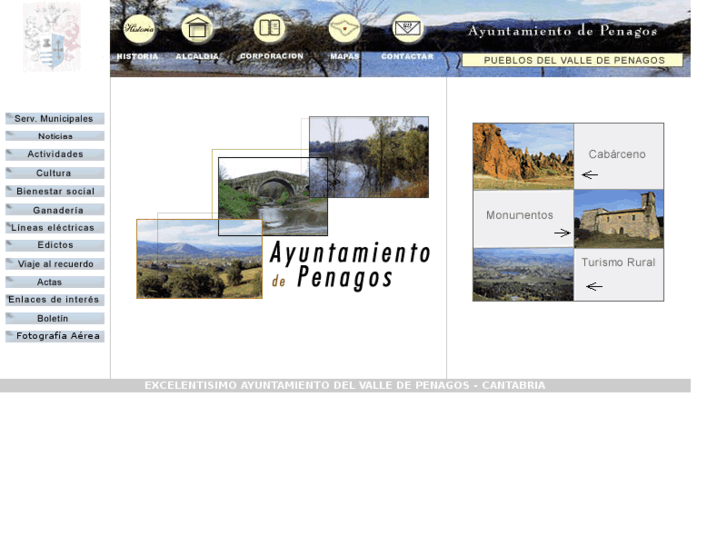Open Actas page
Viewport: 727px width, 545px height.
(55, 282)
